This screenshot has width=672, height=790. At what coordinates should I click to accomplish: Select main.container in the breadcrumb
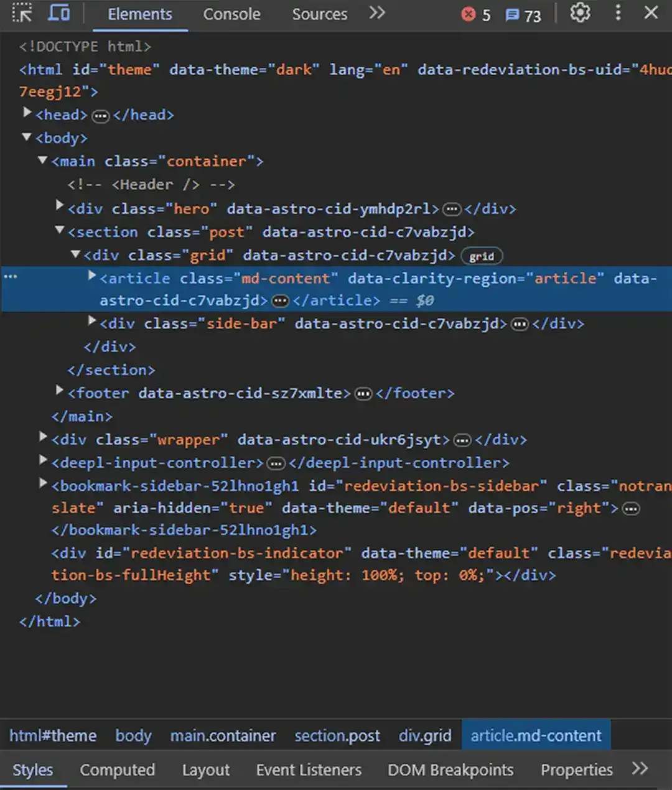click(223, 736)
